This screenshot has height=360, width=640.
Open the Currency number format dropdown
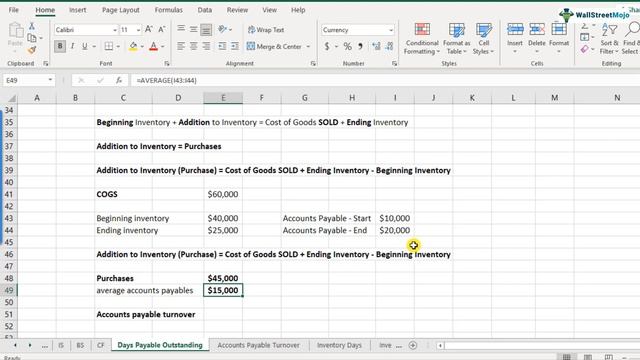pyautogui.click(x=391, y=30)
